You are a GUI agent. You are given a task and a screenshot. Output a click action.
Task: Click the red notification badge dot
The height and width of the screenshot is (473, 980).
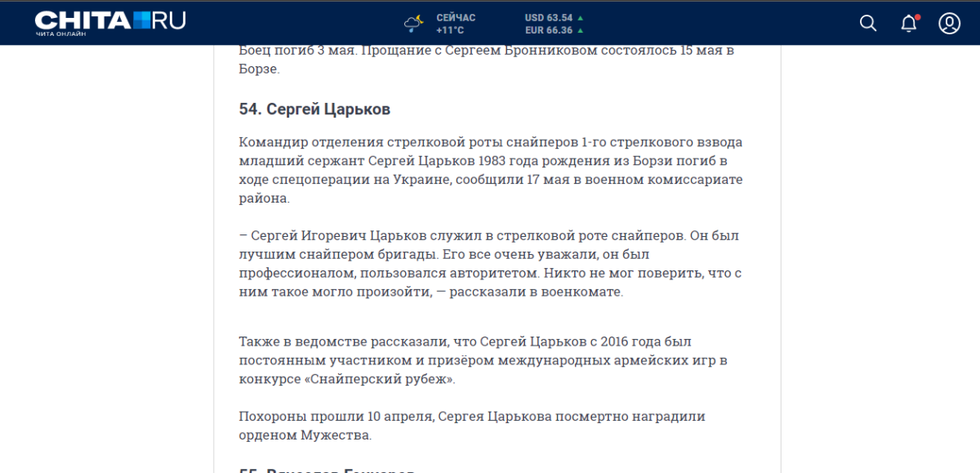point(917,16)
